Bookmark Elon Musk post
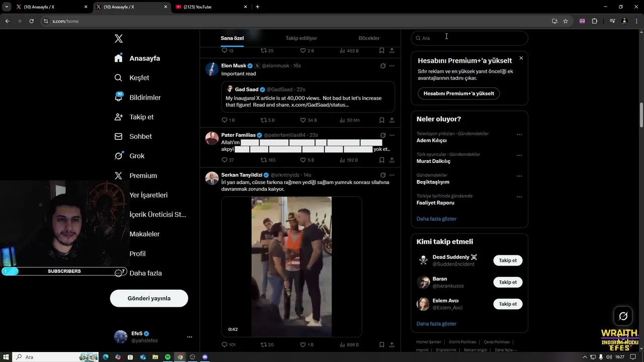 click(382, 120)
